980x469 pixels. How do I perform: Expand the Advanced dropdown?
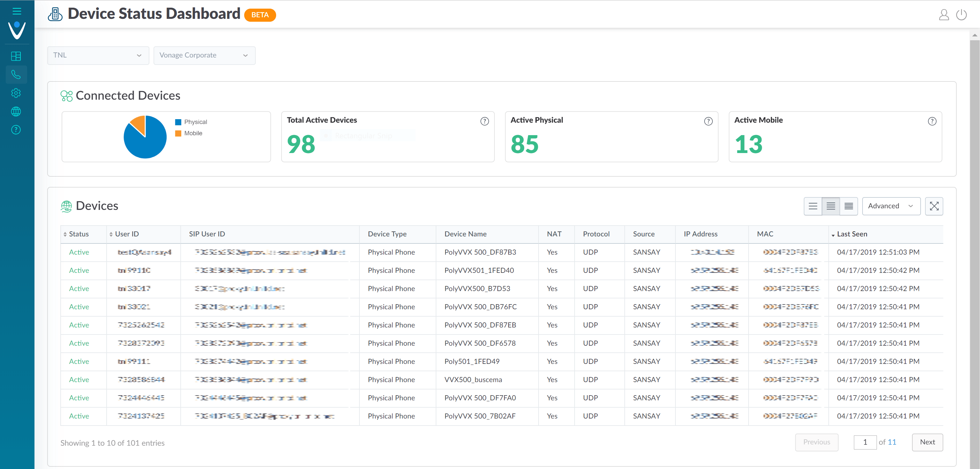[891, 206]
